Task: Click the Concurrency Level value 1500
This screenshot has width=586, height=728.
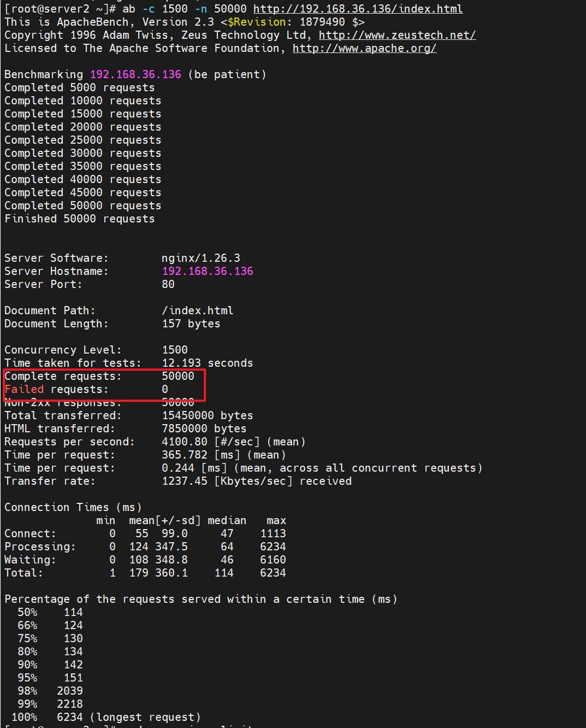Action: point(175,350)
